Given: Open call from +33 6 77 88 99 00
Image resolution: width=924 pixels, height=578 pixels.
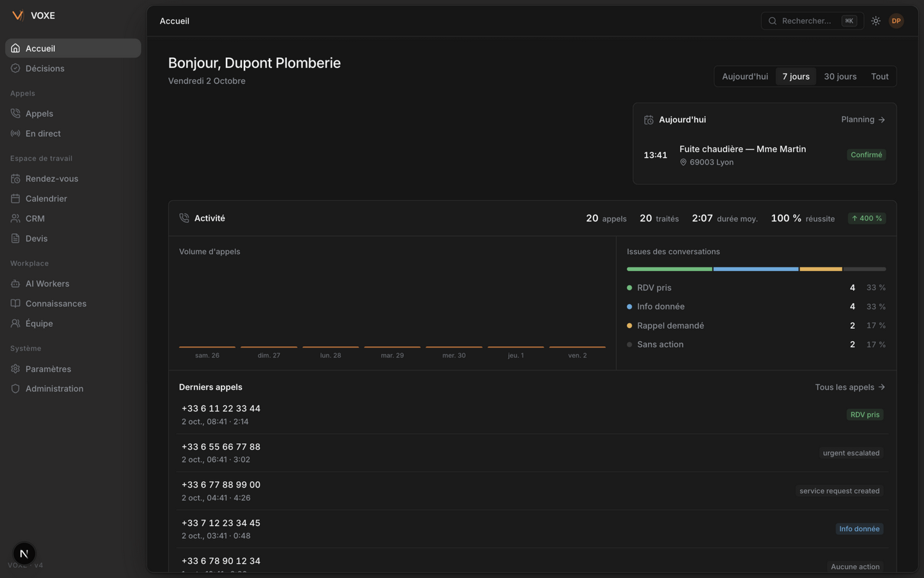Looking at the screenshot, I should tap(533, 491).
